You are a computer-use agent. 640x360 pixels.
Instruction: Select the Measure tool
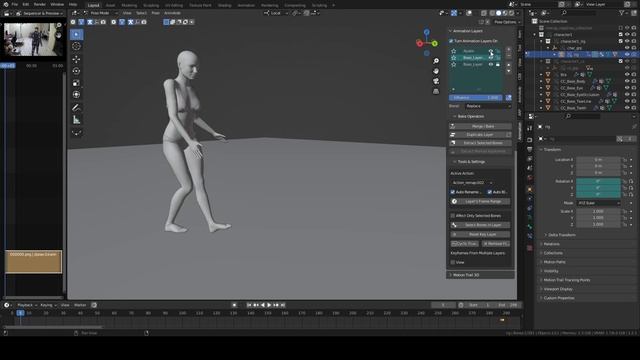[x=76, y=120]
